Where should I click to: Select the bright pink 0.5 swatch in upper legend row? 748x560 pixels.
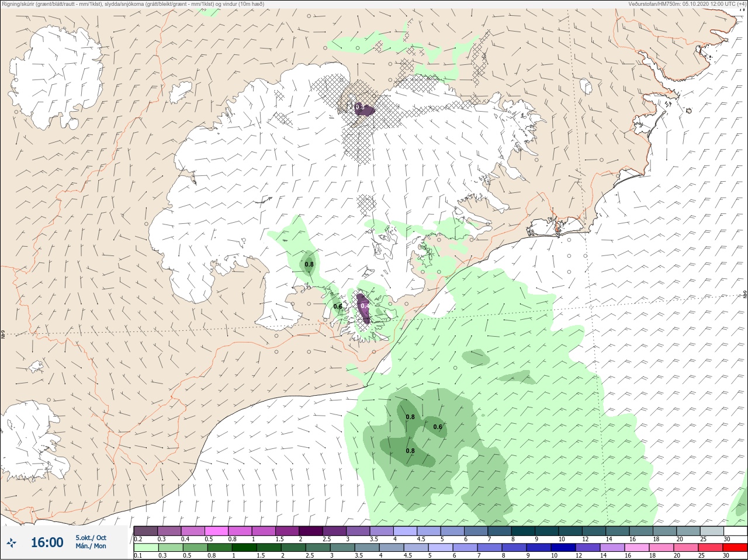pyautogui.click(x=216, y=531)
